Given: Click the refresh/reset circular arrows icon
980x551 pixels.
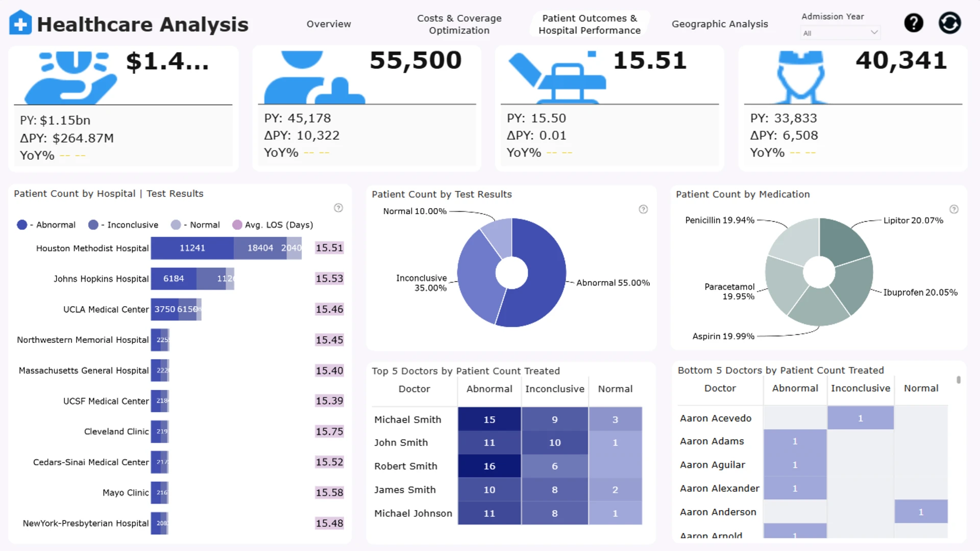Looking at the screenshot, I should pyautogui.click(x=949, y=23).
